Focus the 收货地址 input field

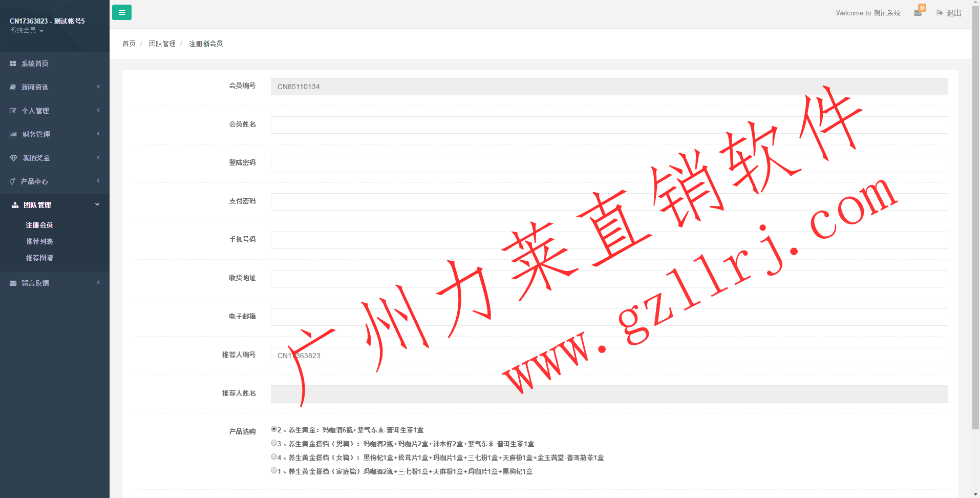[609, 279]
